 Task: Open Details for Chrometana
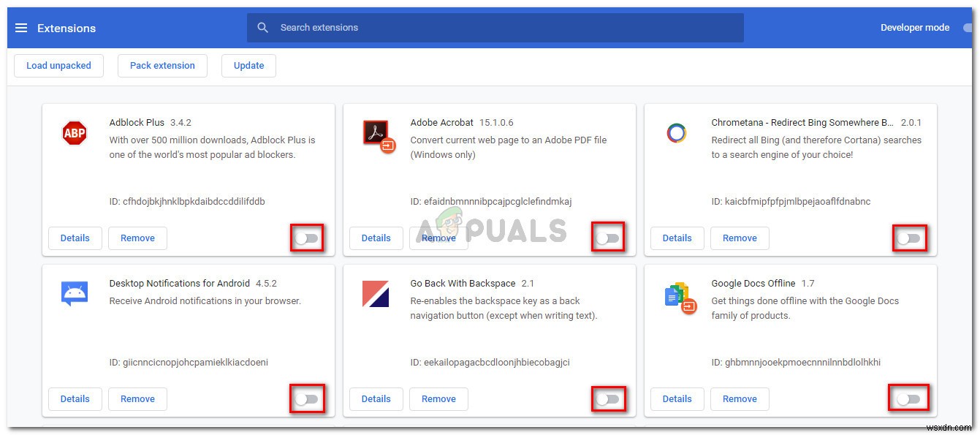click(677, 238)
